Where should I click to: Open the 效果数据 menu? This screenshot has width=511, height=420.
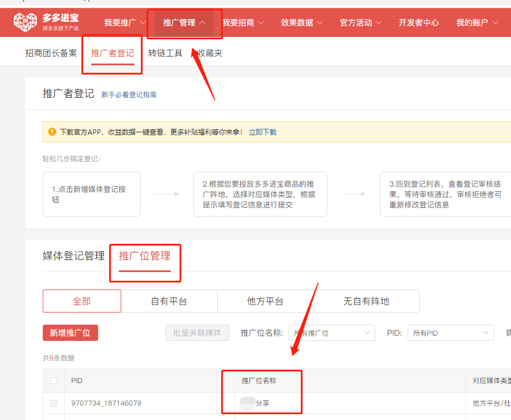click(297, 23)
